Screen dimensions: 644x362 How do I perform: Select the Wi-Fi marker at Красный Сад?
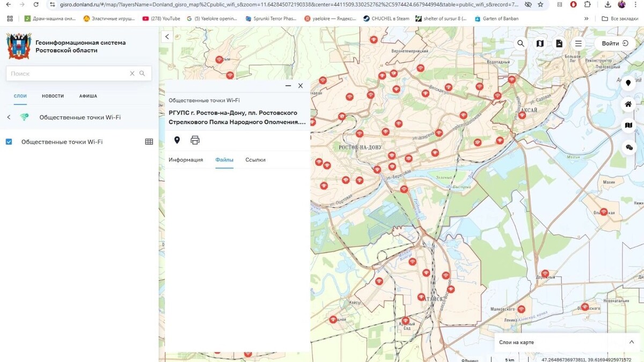405,321
